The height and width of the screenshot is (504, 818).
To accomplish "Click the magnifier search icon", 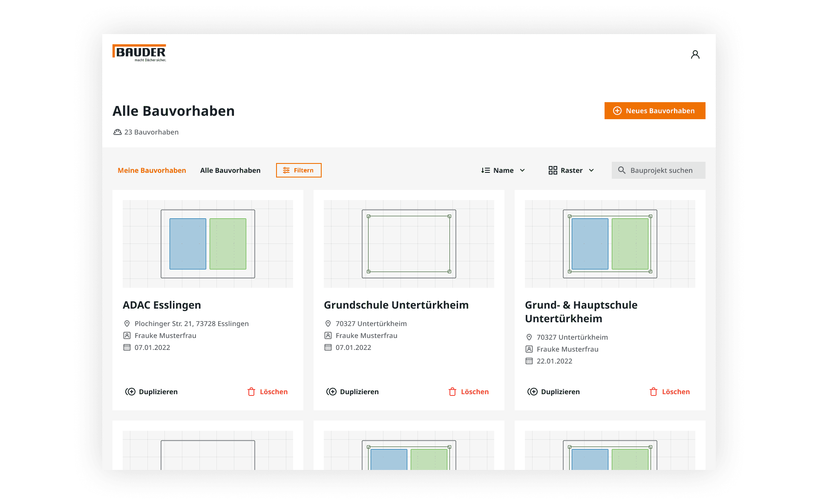I will point(622,170).
